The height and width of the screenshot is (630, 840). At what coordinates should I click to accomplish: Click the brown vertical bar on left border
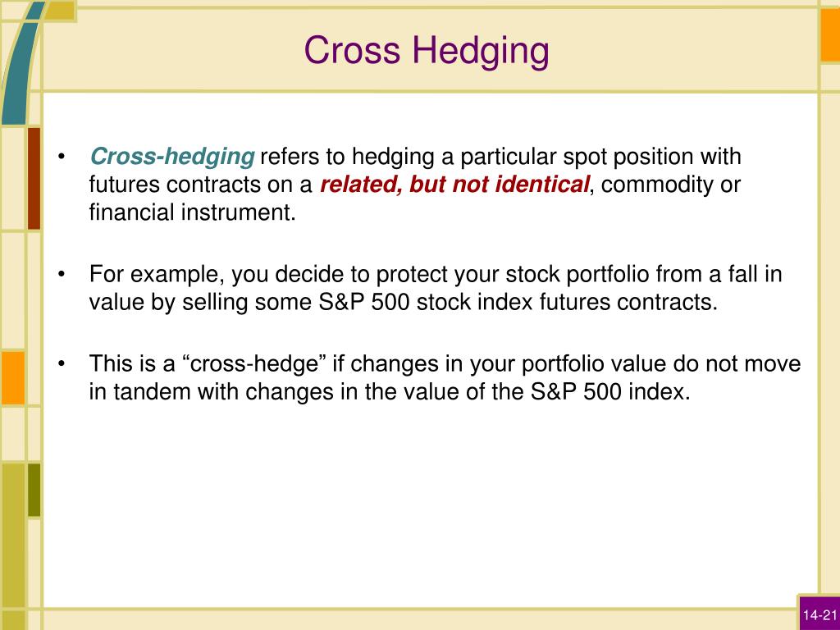(x=34, y=178)
